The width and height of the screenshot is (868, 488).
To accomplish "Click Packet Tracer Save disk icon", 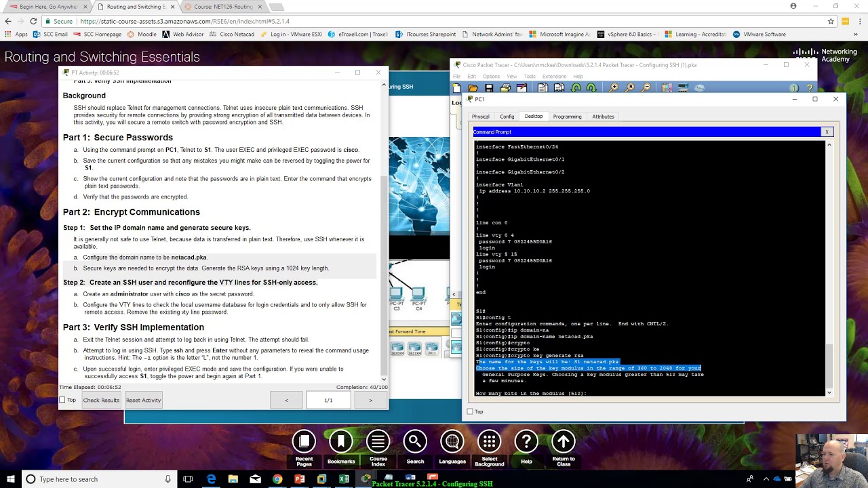I will click(489, 88).
